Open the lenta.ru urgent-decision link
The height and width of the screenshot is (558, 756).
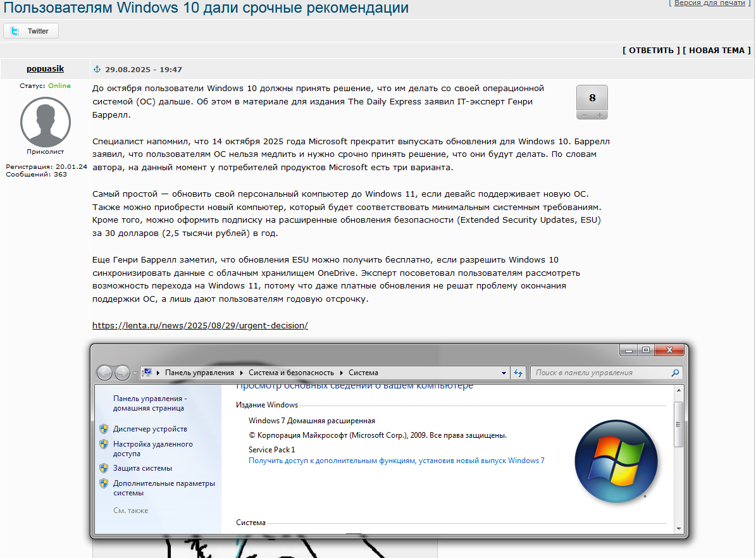200,326
